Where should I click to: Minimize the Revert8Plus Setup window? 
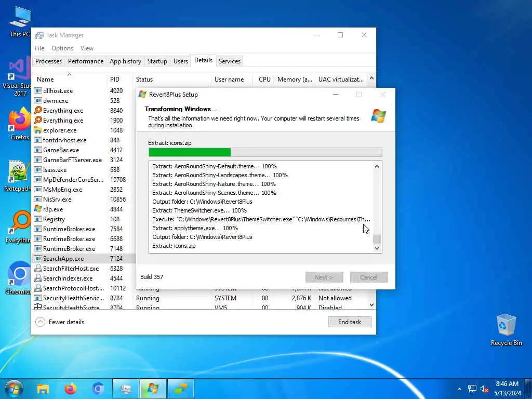pos(336,95)
